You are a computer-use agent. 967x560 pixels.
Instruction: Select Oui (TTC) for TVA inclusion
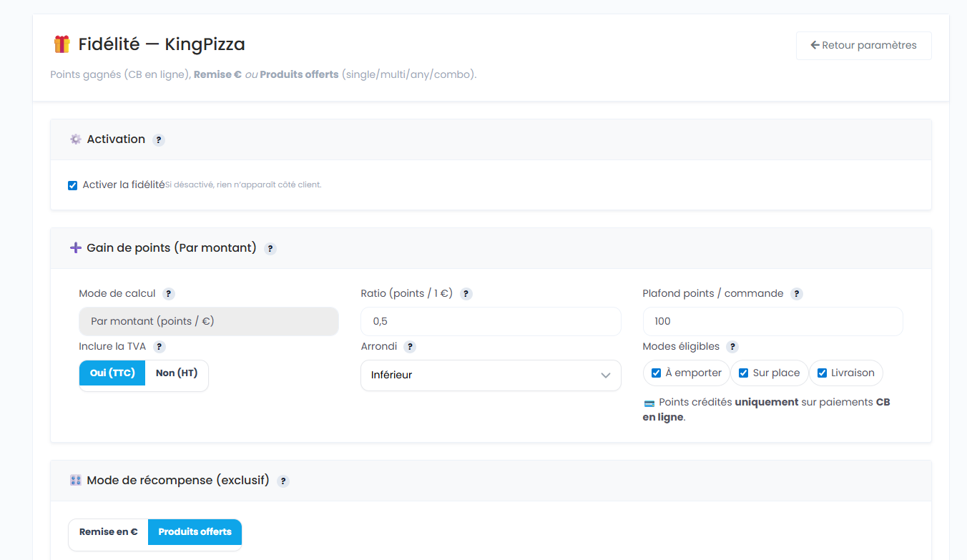(112, 373)
